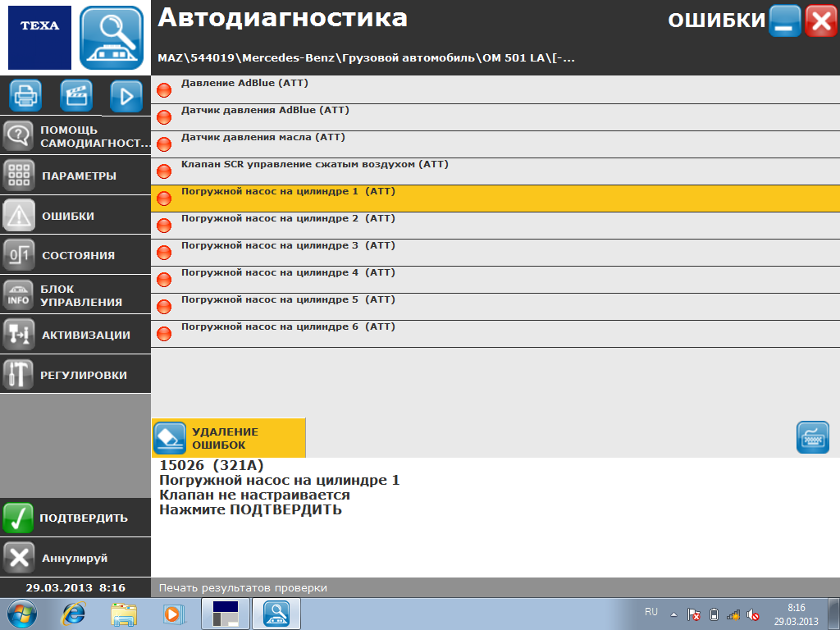
Task: Click red status dot of Датчик давления масла
Action: click(164, 144)
